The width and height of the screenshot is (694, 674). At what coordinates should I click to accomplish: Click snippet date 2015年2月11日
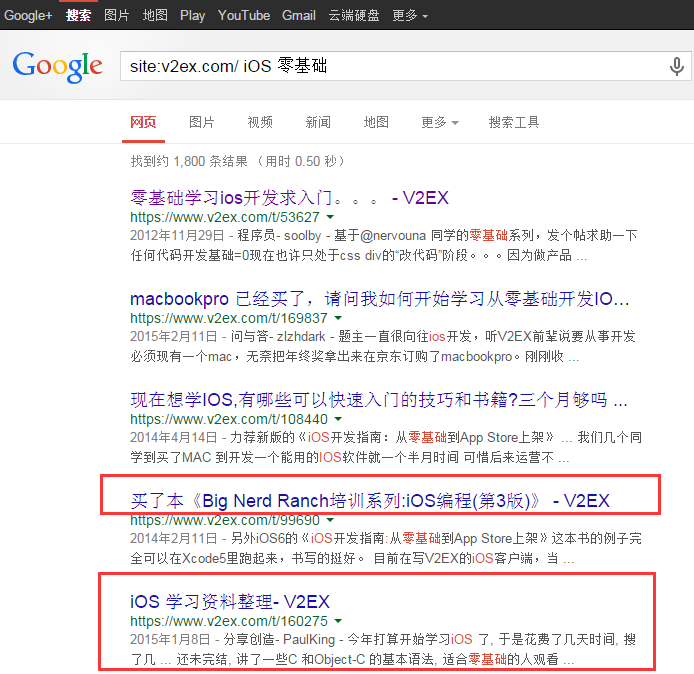pyautogui.click(x=174, y=336)
